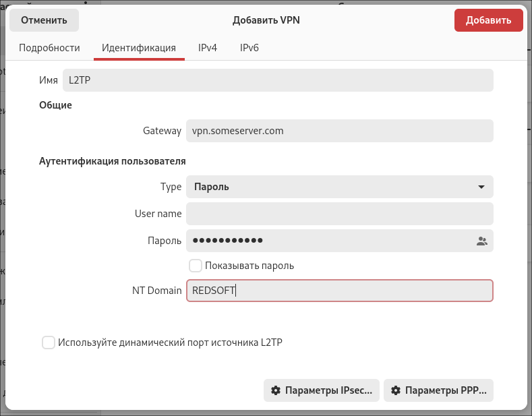
Task: Click the Gateway address field
Action: tap(340, 131)
